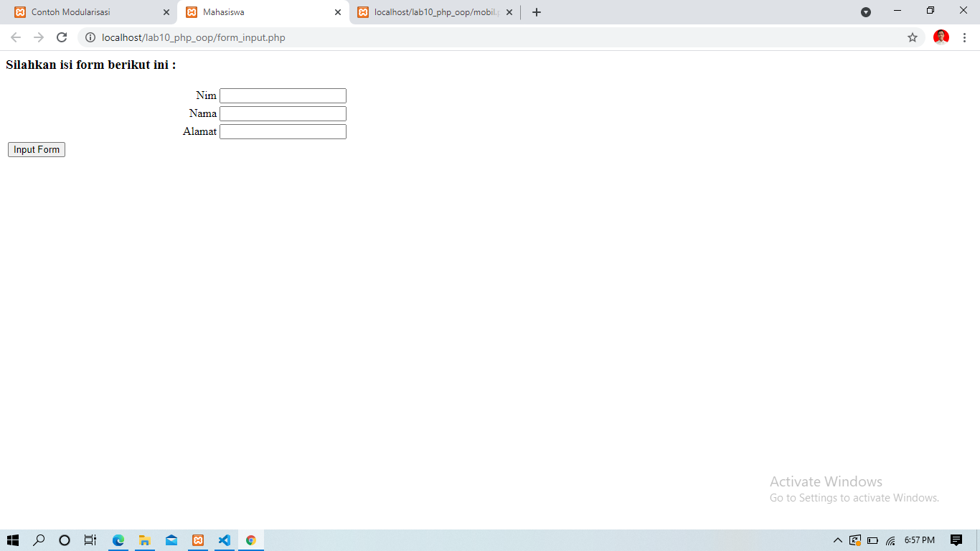Viewport: 980px width, 551px height.
Task: Open the Windows Start menu
Action: point(13,540)
